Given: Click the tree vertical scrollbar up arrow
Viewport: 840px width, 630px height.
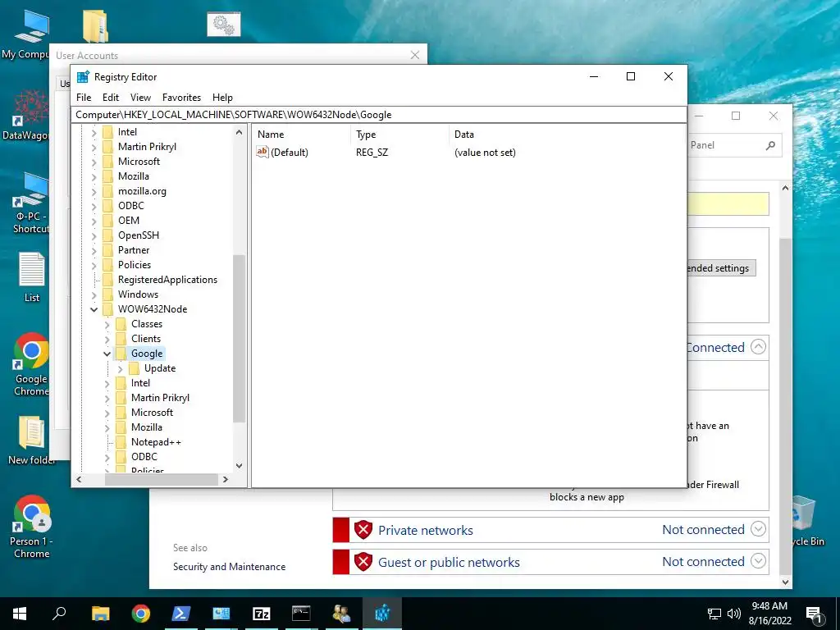Looking at the screenshot, I should [239, 132].
